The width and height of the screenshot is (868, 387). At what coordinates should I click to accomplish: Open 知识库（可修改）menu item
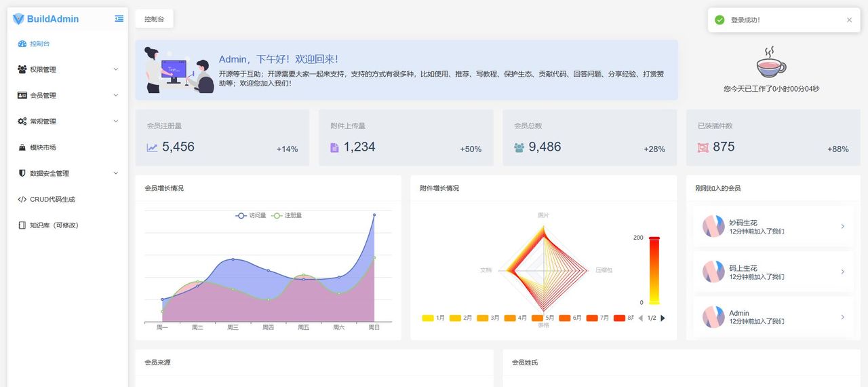pyautogui.click(x=67, y=225)
